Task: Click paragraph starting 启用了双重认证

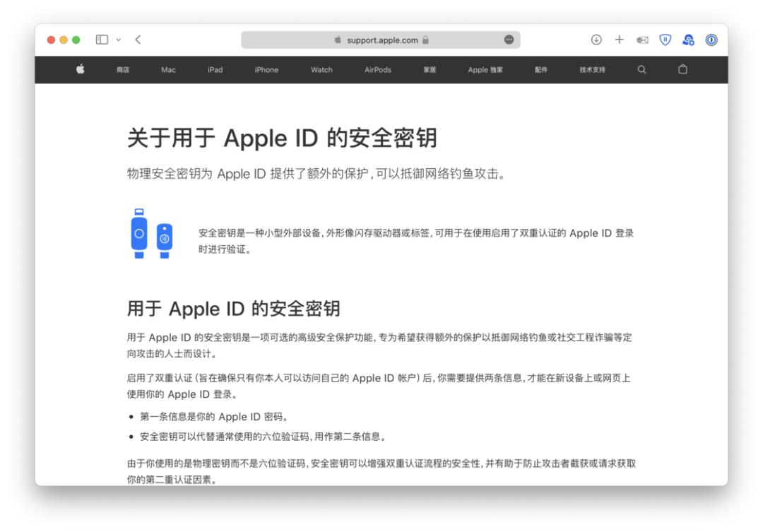Action: click(x=379, y=386)
